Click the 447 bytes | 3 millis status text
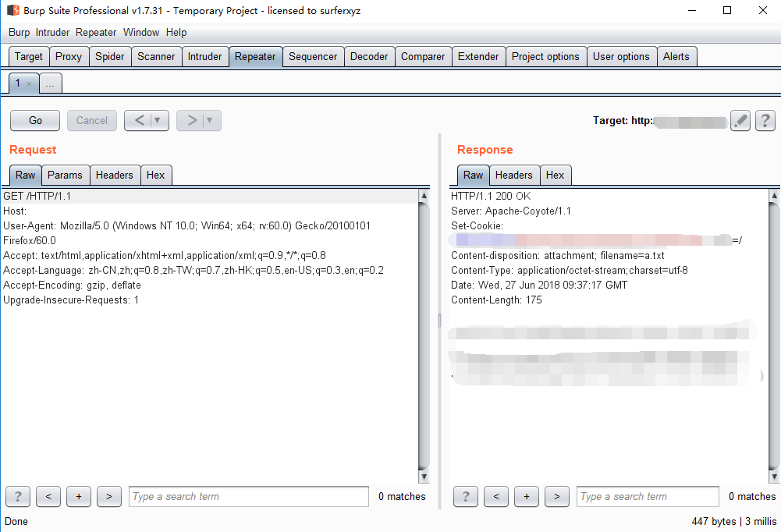The image size is (781, 532). (x=733, y=522)
